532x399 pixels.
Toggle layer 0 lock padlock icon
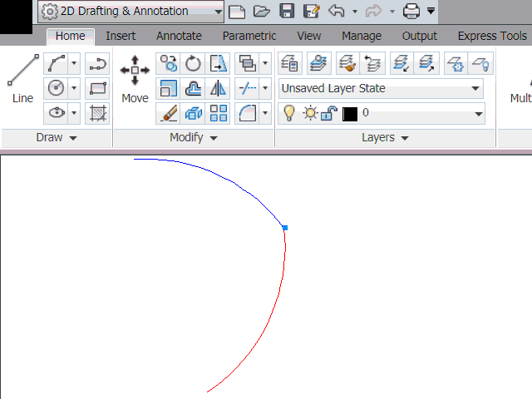(x=329, y=113)
